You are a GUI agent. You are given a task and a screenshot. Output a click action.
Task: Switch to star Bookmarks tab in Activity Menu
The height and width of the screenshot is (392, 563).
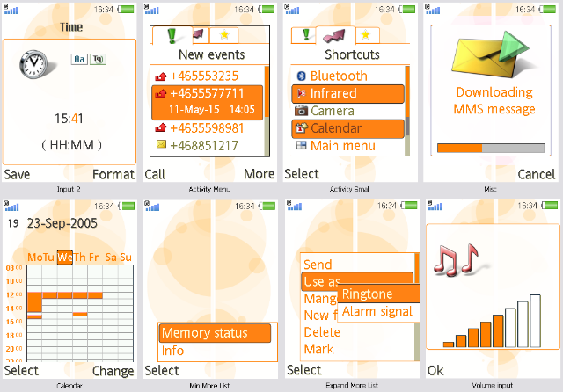[224, 35]
